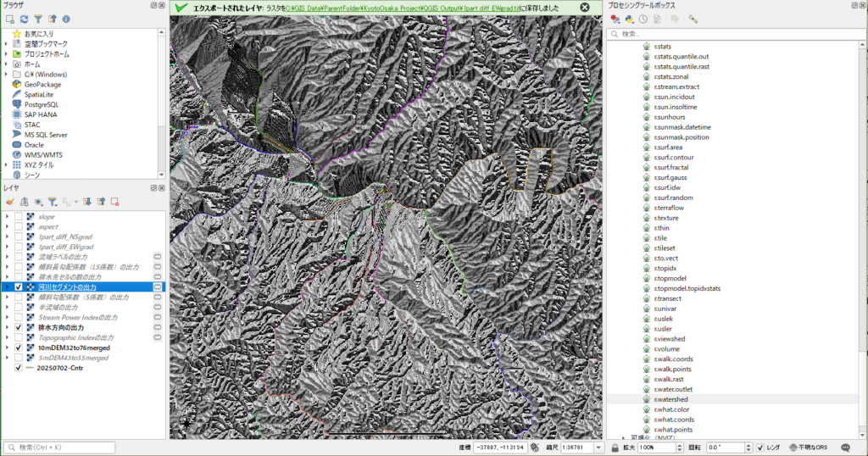Toggle the Render checkbox in status bar
The image size is (868, 456).
(x=761, y=447)
